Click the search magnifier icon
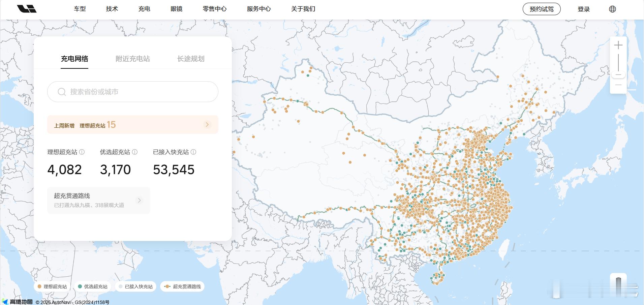Viewport: 644px width, 305px height. [62, 92]
